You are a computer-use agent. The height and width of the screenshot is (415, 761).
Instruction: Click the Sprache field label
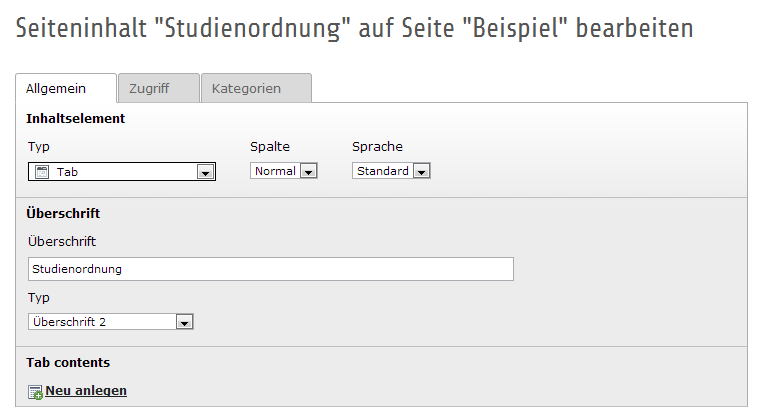coord(377,147)
